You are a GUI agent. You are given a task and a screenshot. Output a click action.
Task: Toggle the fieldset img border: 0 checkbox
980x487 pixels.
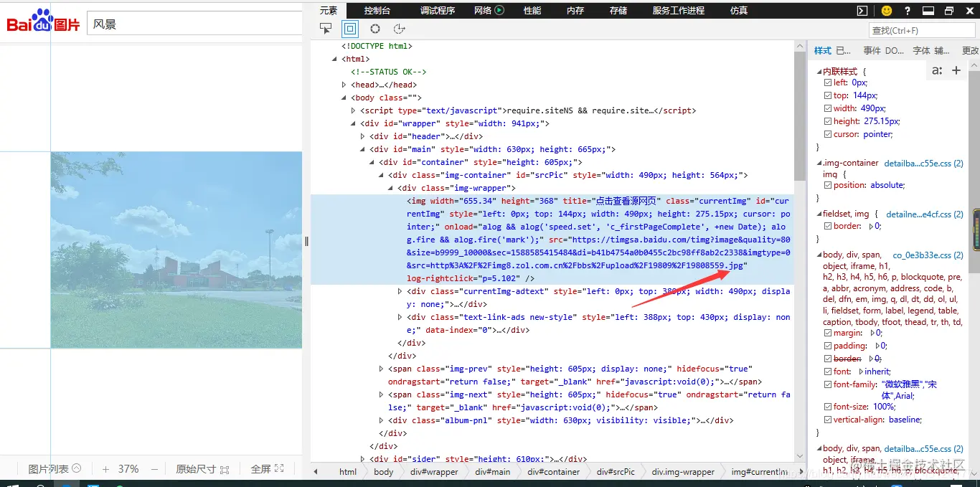[x=828, y=226]
